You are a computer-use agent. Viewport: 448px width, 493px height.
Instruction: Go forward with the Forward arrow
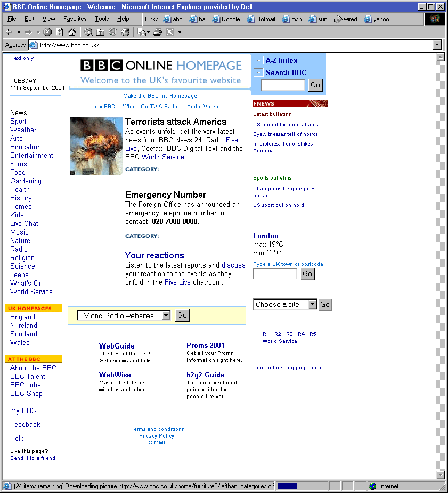click(x=28, y=32)
